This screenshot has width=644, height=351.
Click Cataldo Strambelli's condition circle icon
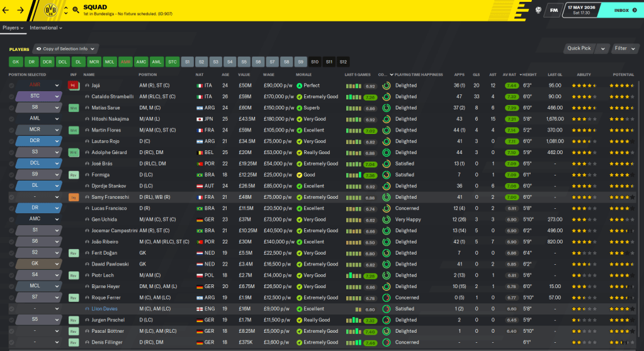point(386,97)
